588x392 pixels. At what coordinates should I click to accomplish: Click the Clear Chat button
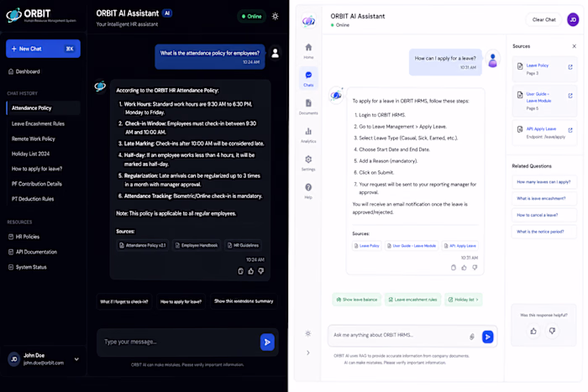pyautogui.click(x=543, y=19)
